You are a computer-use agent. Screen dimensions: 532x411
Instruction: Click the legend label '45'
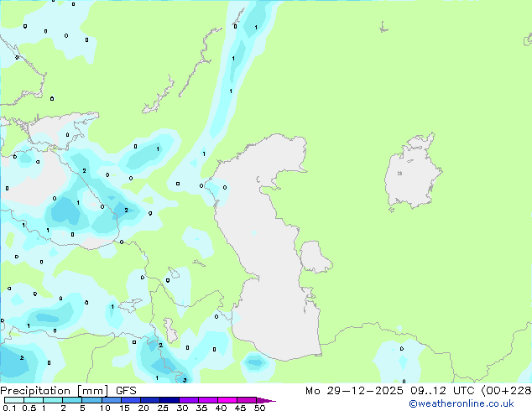coord(240,408)
